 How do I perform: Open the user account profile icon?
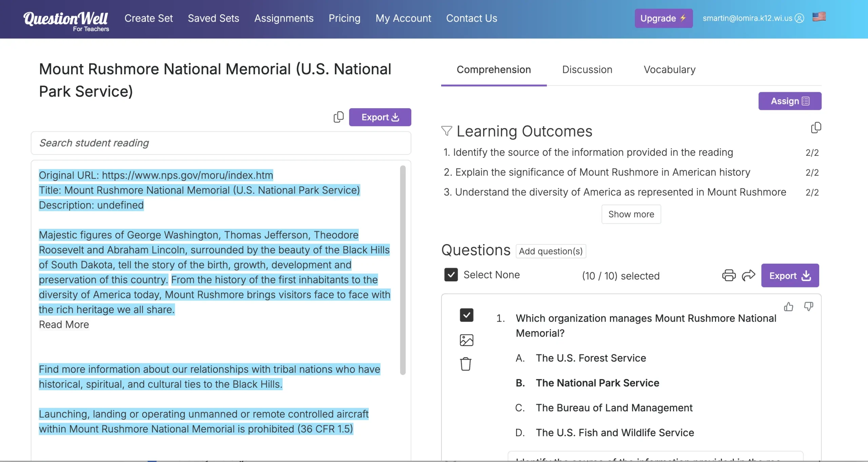coord(799,18)
